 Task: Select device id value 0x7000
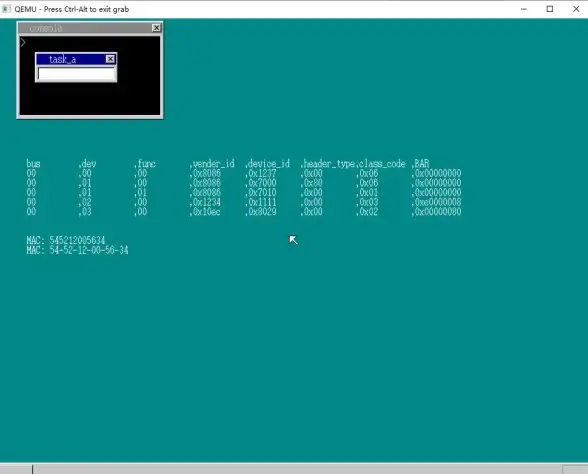click(262, 183)
